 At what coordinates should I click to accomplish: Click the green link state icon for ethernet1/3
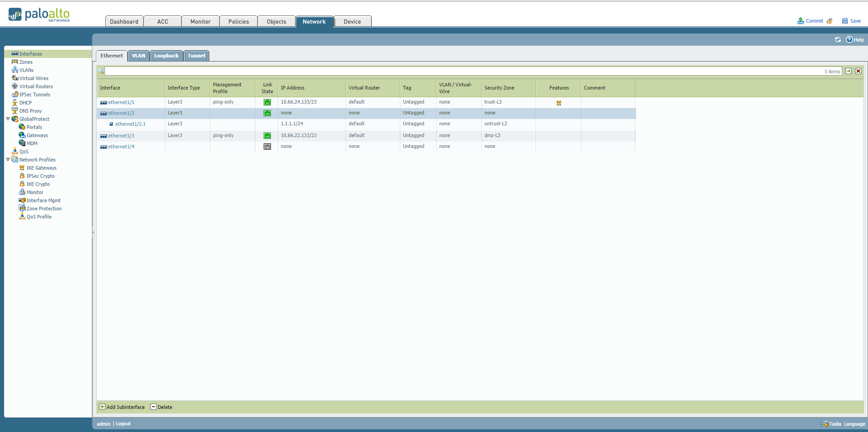pos(267,136)
